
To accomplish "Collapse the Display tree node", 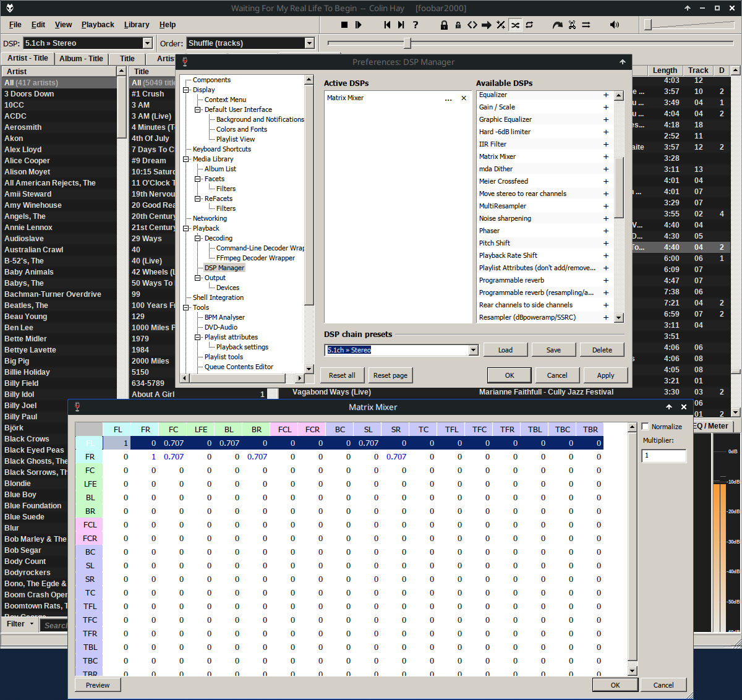I will click(186, 90).
